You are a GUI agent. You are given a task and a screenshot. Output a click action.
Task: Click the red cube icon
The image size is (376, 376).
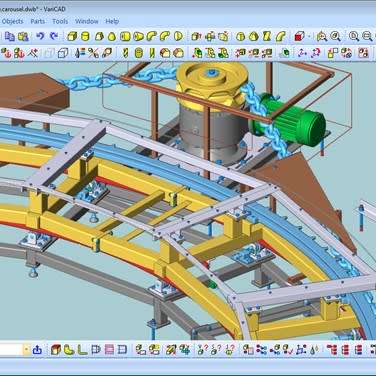coord(299,36)
